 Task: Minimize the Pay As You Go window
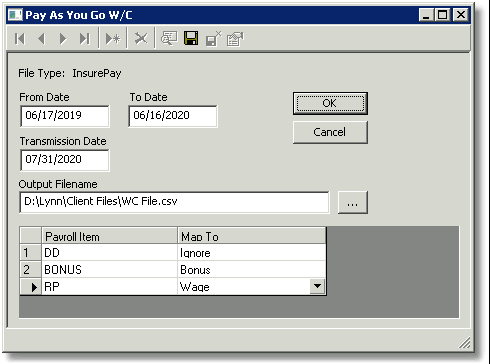click(x=426, y=15)
